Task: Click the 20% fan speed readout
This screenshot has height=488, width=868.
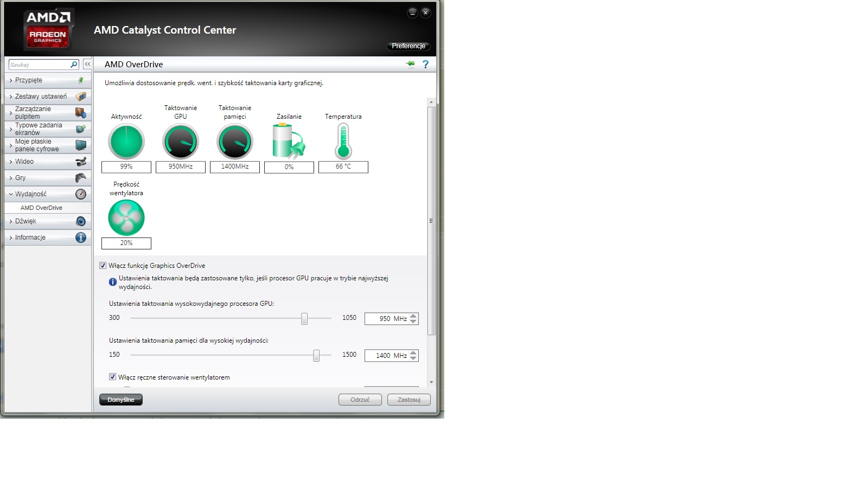Action: (x=126, y=243)
